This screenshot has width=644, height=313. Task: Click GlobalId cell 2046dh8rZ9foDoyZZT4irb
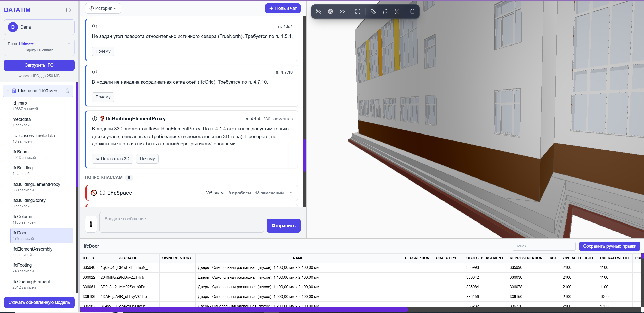(129, 277)
